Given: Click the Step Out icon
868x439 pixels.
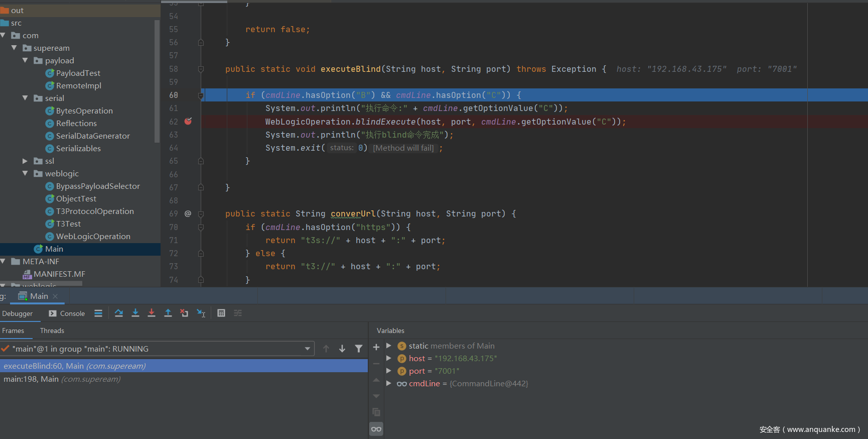Looking at the screenshot, I should [168, 313].
